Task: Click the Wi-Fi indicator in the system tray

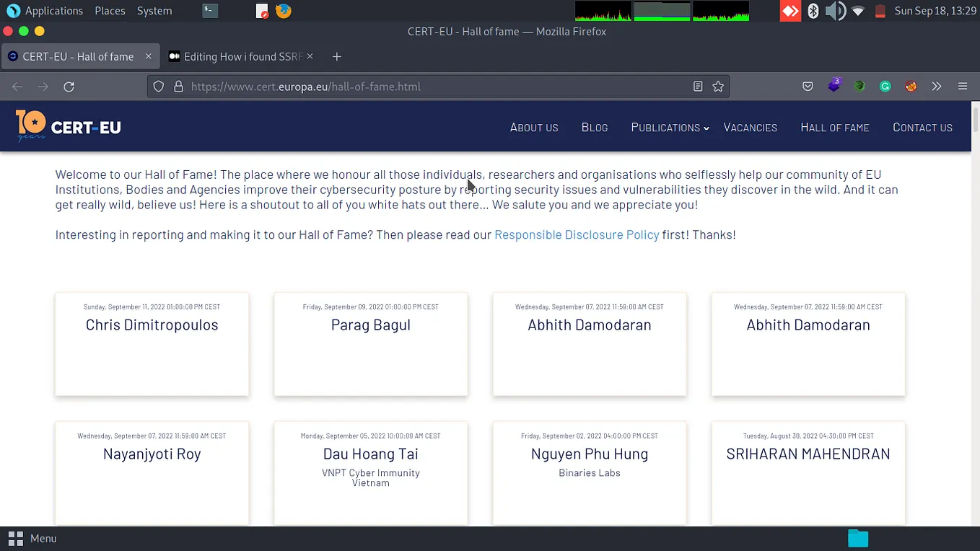Action: point(857,11)
